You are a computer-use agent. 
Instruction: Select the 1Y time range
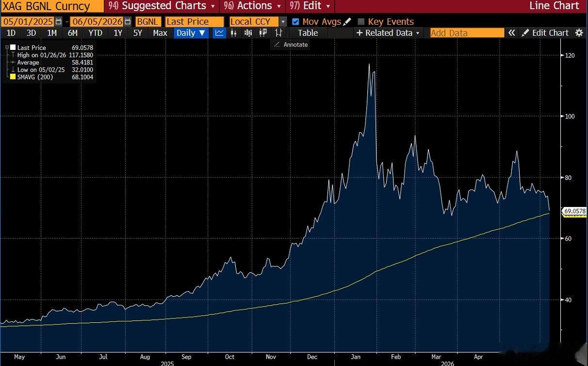tap(117, 33)
